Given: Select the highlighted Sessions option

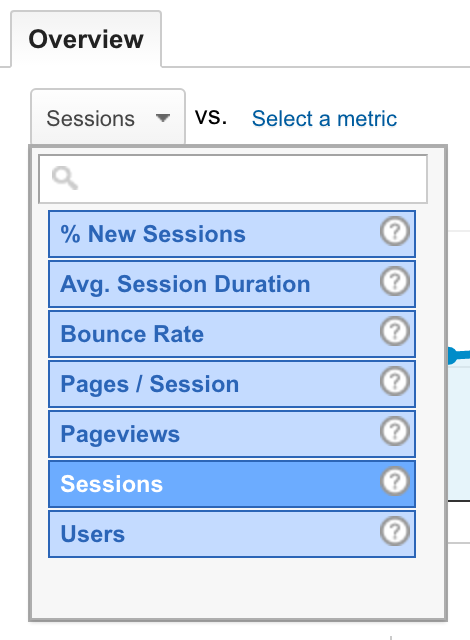Looking at the screenshot, I should (x=232, y=484).
